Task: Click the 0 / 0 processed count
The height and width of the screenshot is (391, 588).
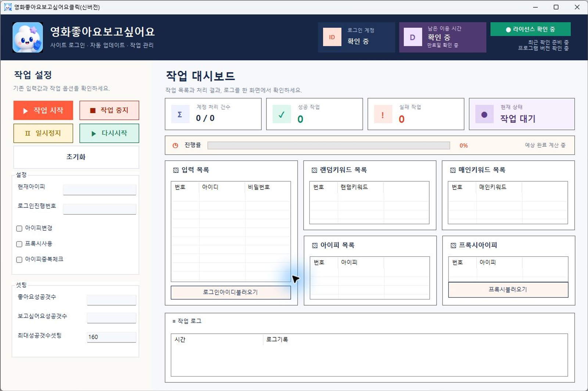Action: [x=205, y=118]
